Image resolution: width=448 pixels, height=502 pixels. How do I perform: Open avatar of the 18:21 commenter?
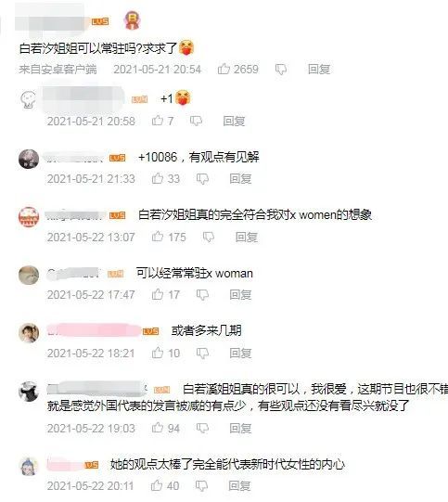tap(29, 333)
